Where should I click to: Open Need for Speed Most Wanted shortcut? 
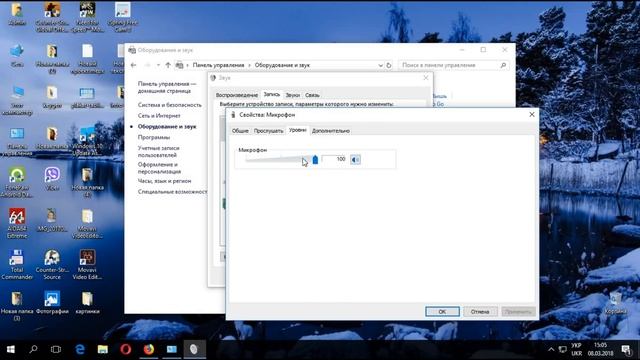point(87,18)
